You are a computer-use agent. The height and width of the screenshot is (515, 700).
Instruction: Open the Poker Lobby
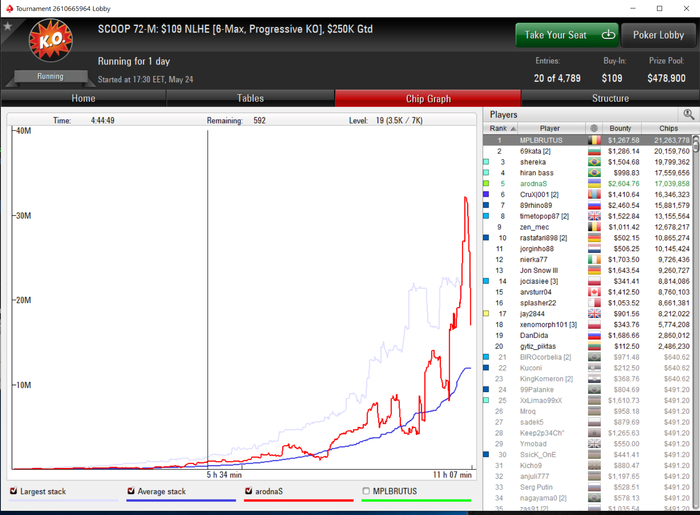click(x=658, y=35)
